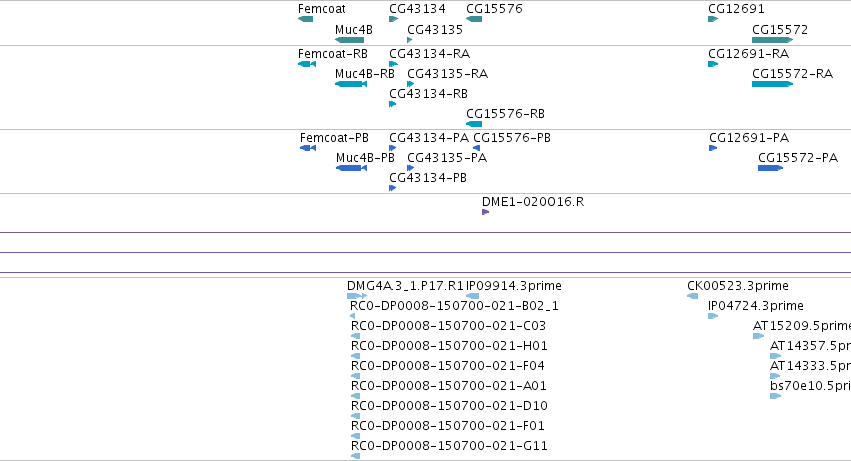This screenshot has width=851, height=461.
Task: Click the IP09914.3prime arrow glyph
Action: tap(473, 296)
